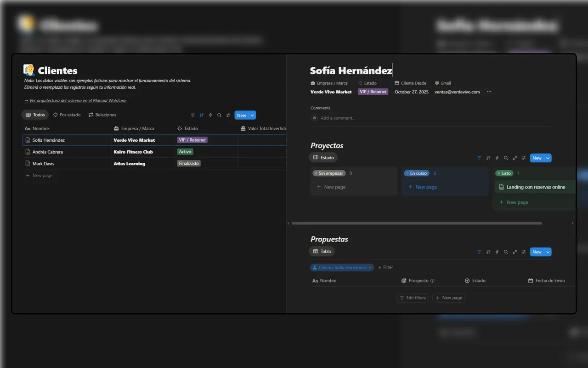The width and height of the screenshot is (588, 368).
Task: Switch to the Por estado view tab
Action: click(x=67, y=115)
